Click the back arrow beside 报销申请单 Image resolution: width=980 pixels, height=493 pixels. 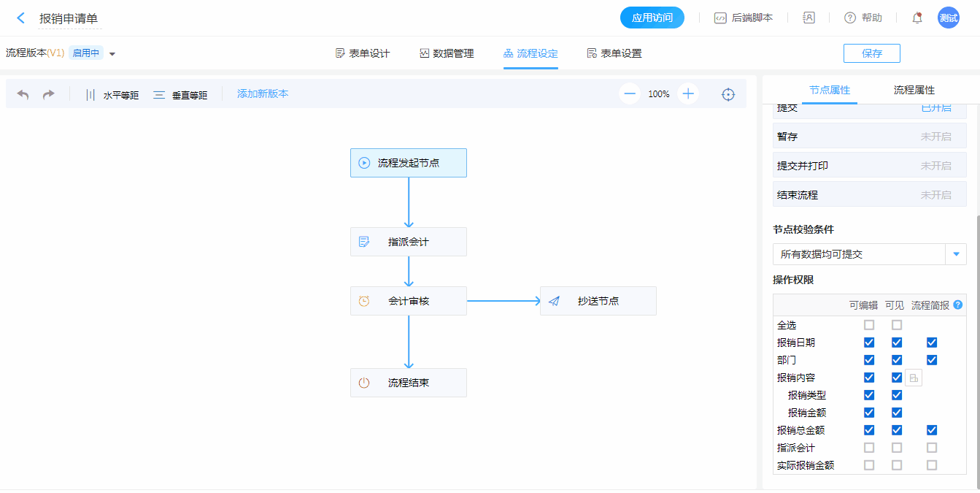point(20,18)
